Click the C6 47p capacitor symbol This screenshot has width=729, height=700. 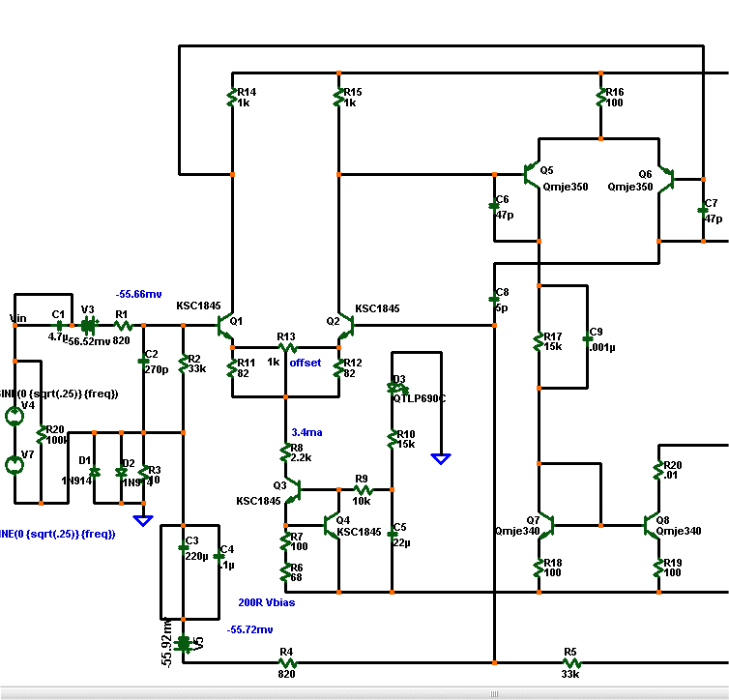pos(494,205)
